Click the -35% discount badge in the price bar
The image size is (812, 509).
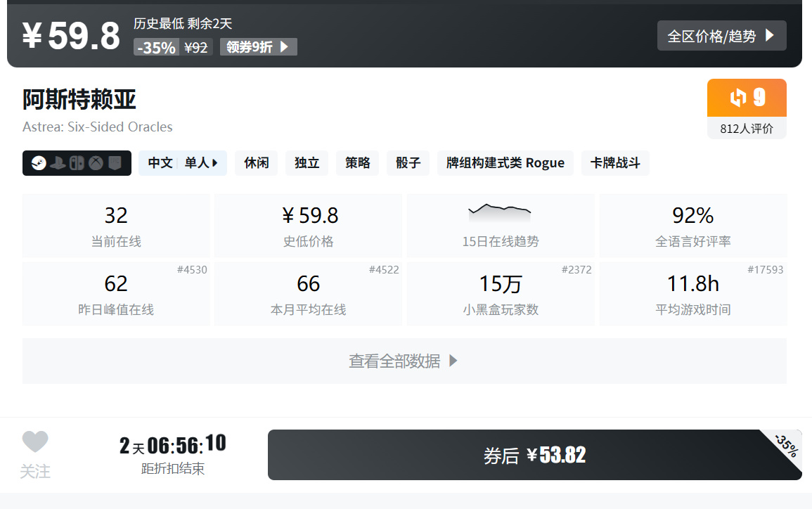pos(156,47)
